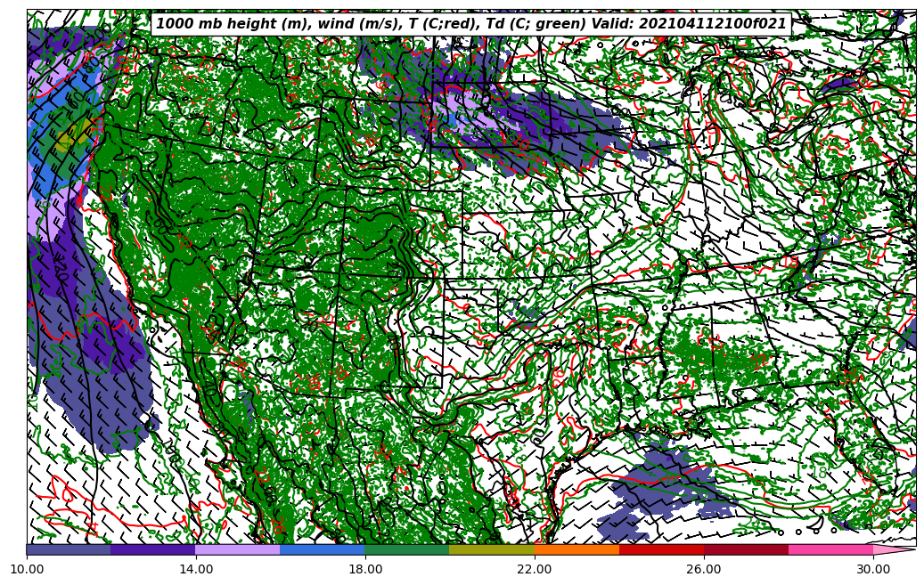924x585 pixels.
Task: Click the orange colorbar segment
Action: 576,549
